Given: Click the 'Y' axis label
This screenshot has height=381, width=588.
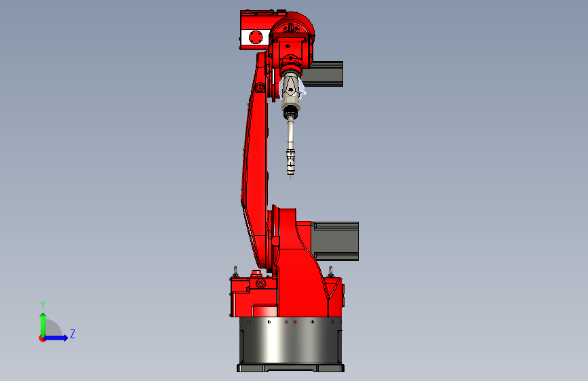Looking at the screenshot, I should [x=43, y=305].
